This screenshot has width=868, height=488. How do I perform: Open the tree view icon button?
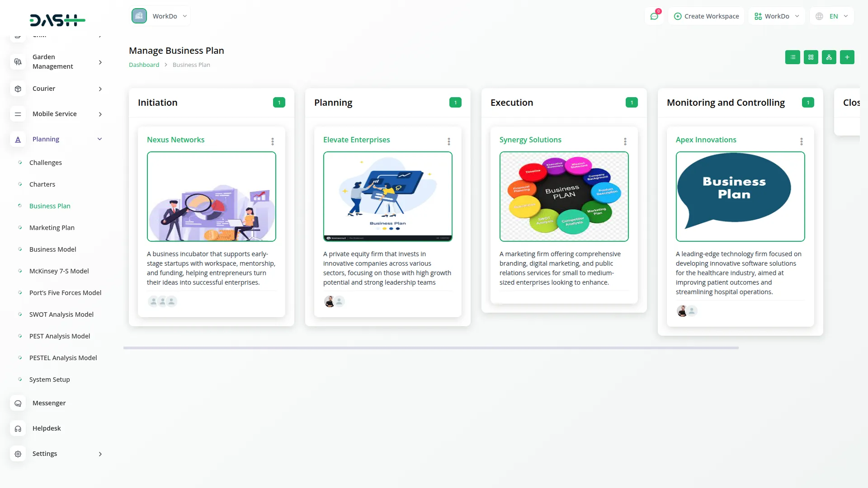point(829,57)
